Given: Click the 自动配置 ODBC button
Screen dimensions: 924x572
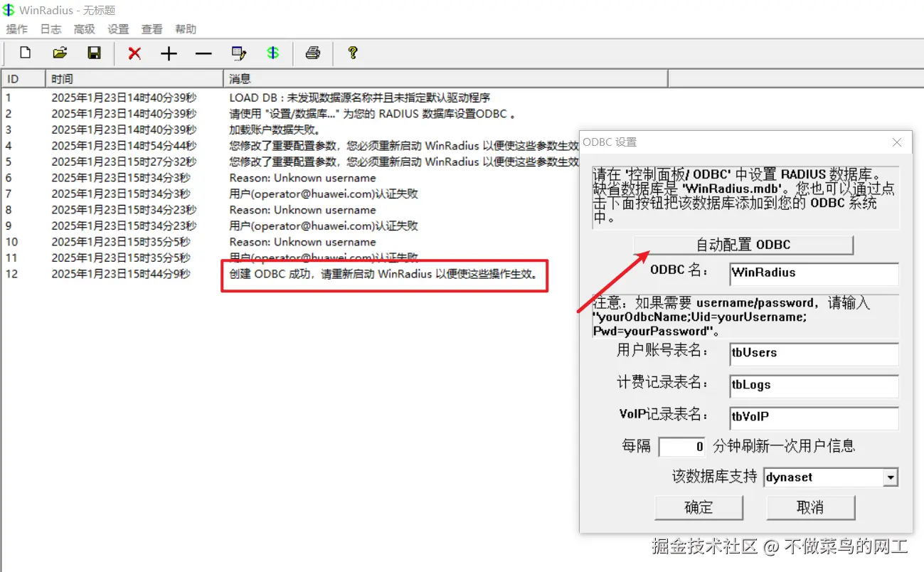Looking at the screenshot, I should (x=743, y=245).
